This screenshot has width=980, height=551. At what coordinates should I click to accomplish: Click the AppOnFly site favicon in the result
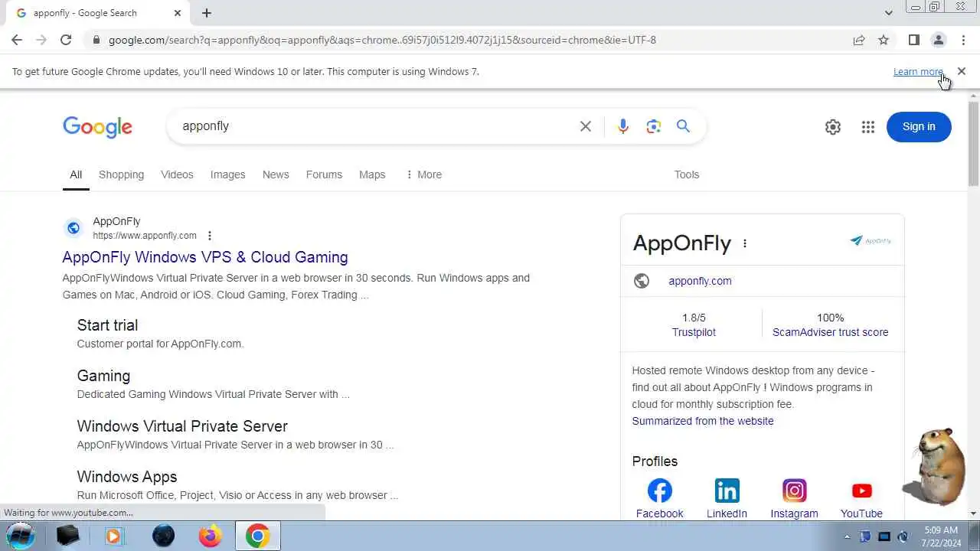click(73, 227)
